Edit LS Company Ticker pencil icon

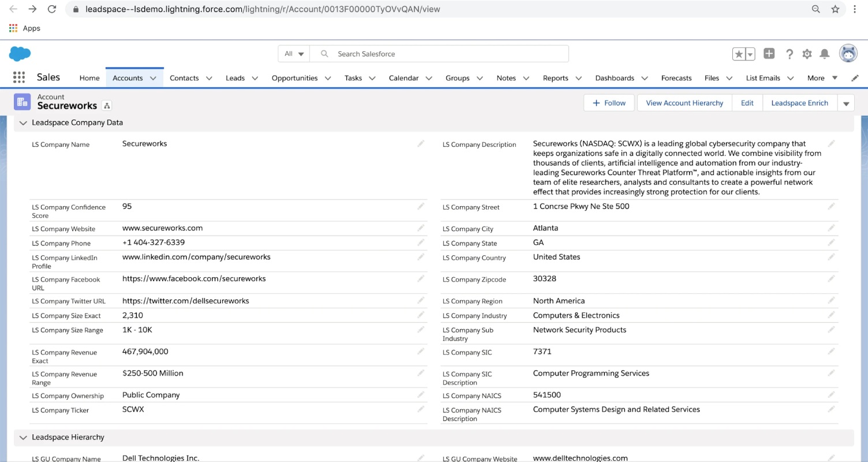pyautogui.click(x=421, y=409)
